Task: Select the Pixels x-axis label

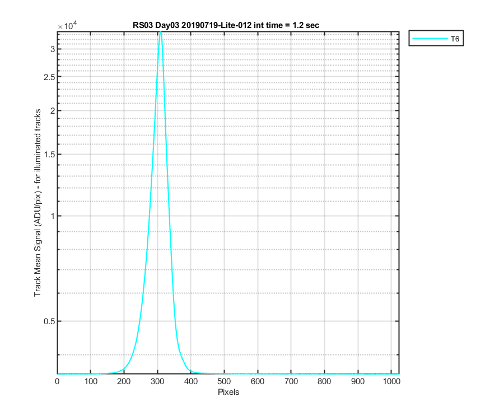Action: coord(228,392)
